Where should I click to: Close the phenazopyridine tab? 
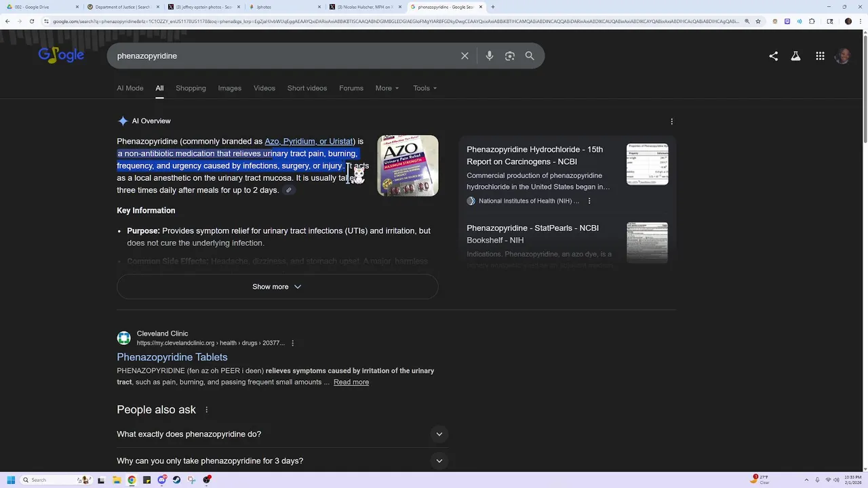[x=481, y=7]
